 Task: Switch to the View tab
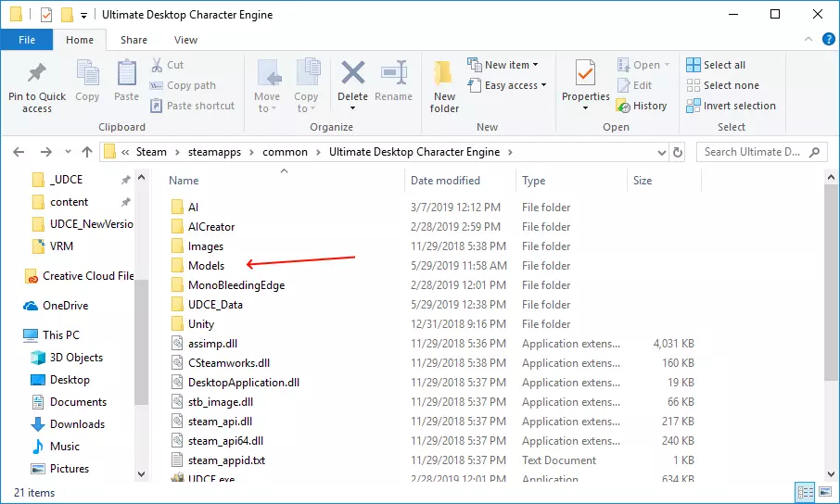[185, 40]
